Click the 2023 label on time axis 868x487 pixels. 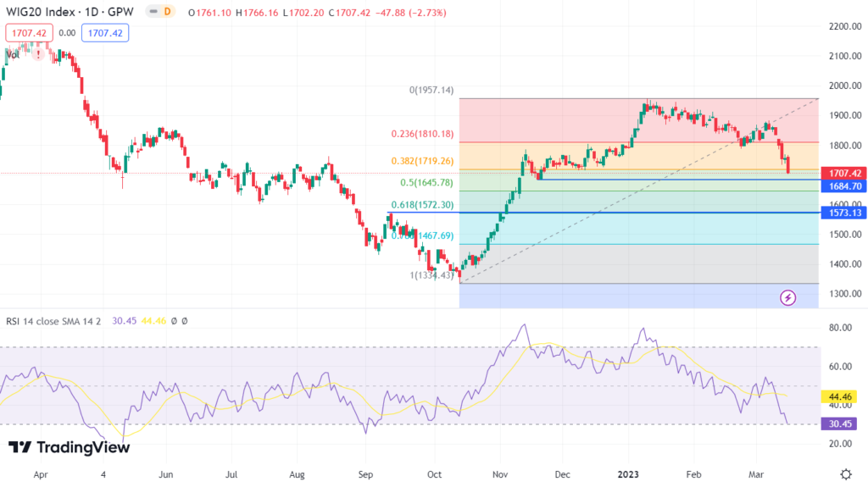(628, 476)
